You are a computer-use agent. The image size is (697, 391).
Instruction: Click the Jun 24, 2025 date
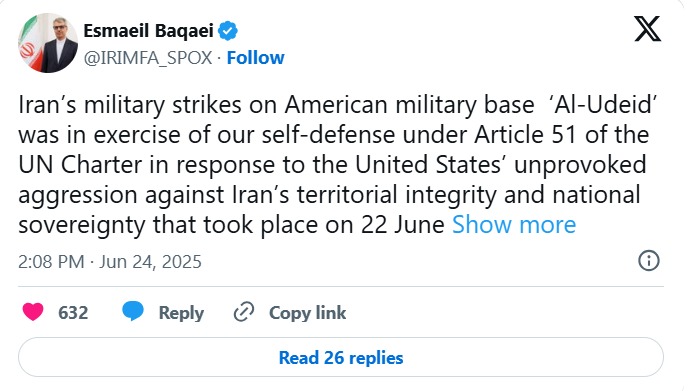point(150,262)
